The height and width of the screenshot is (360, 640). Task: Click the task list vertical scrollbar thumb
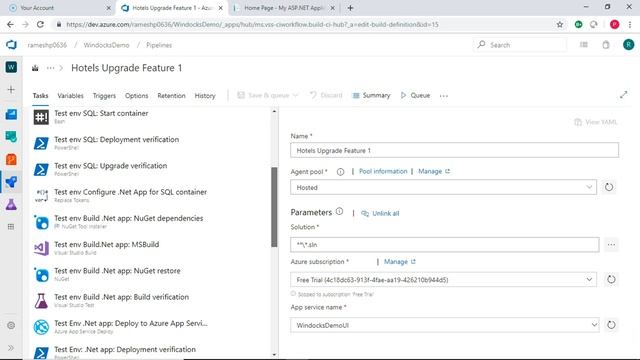[274, 207]
